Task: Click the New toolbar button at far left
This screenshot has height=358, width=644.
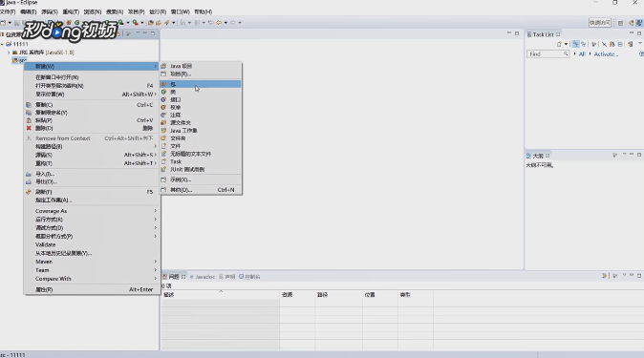Action: pyautogui.click(x=3, y=23)
